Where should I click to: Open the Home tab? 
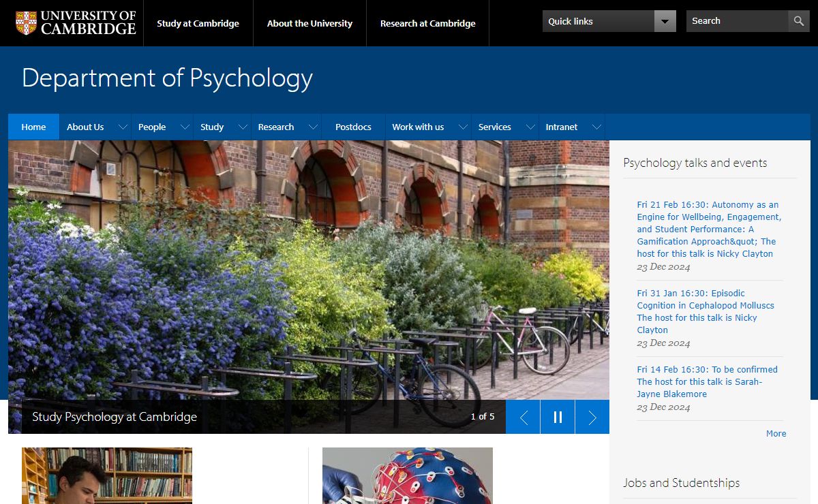tap(33, 127)
